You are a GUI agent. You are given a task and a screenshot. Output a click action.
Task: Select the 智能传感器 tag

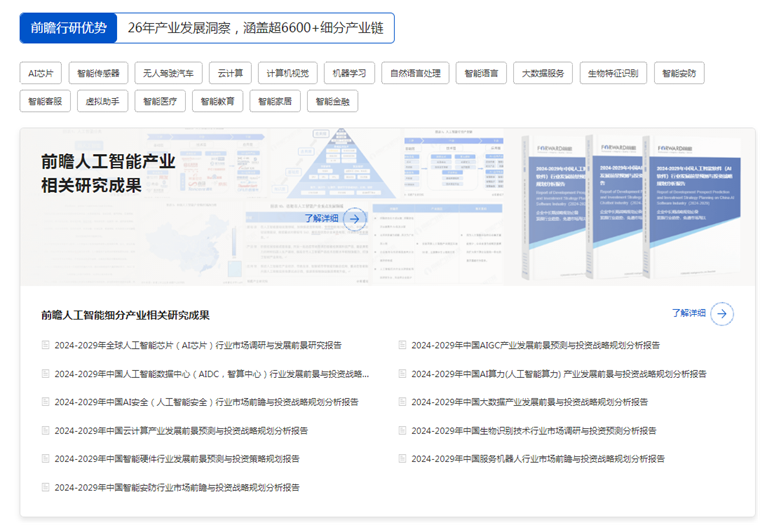coord(98,73)
